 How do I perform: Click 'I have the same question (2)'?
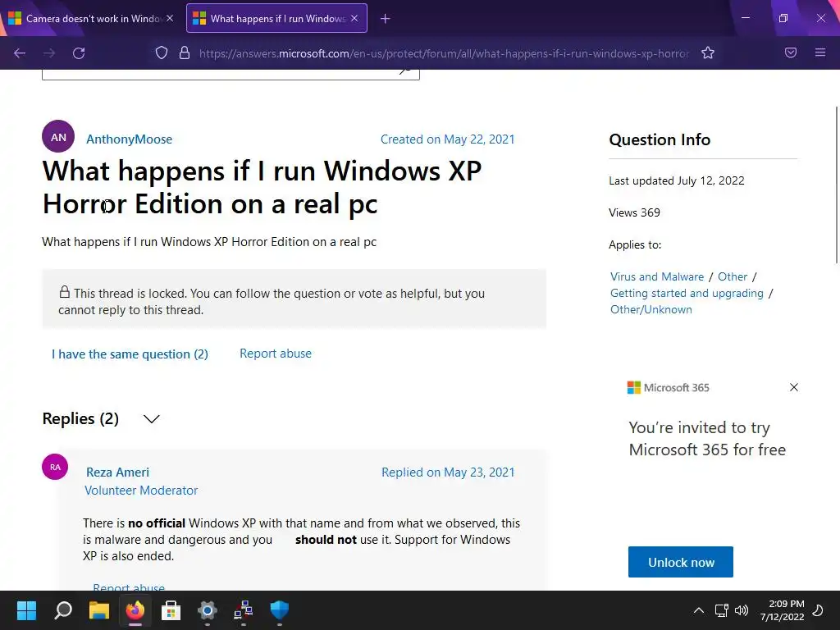(130, 354)
